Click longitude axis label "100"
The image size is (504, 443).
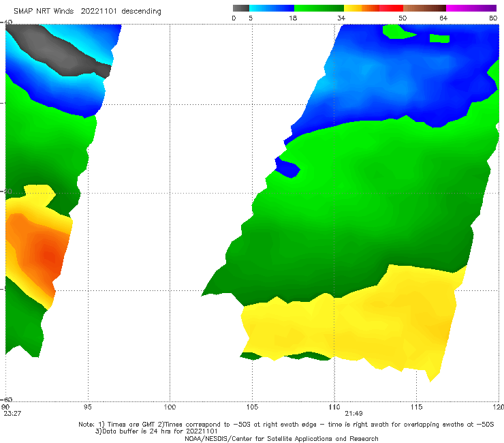point(170,407)
